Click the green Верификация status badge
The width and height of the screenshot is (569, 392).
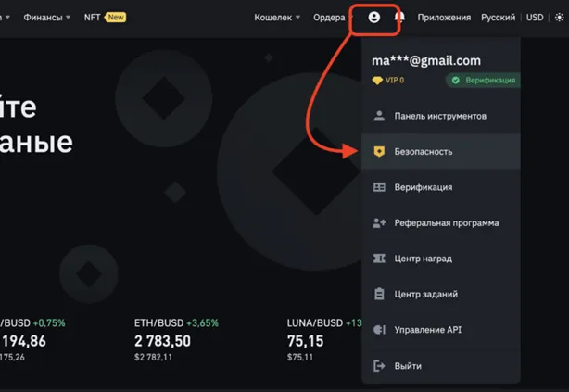[482, 81]
